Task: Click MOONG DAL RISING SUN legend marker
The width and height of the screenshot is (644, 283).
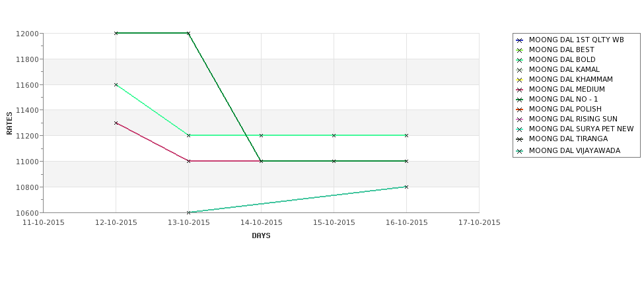Action: coord(520,119)
